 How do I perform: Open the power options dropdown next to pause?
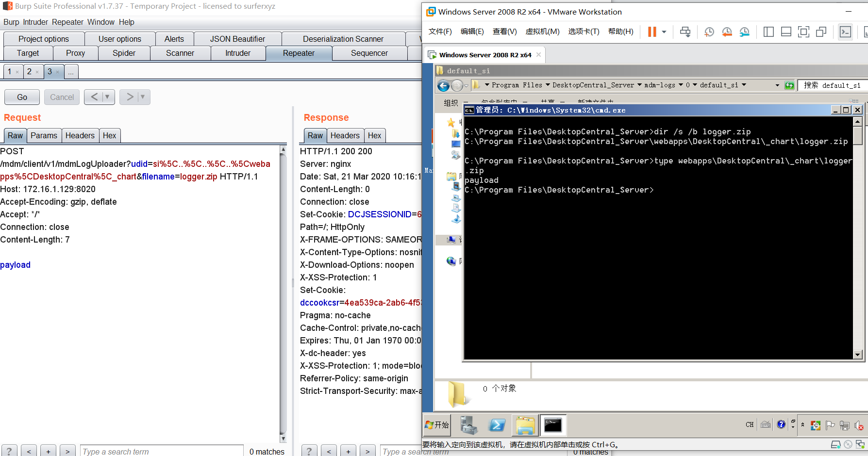pos(664,32)
